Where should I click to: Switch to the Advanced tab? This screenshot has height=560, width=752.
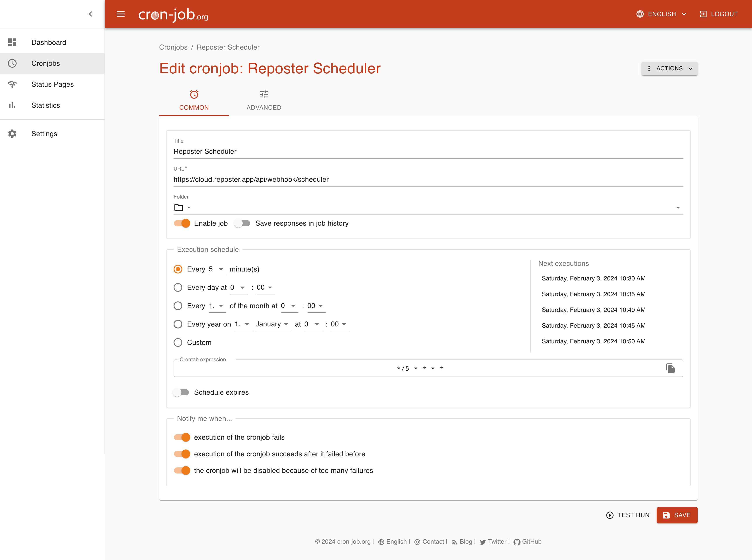(264, 100)
